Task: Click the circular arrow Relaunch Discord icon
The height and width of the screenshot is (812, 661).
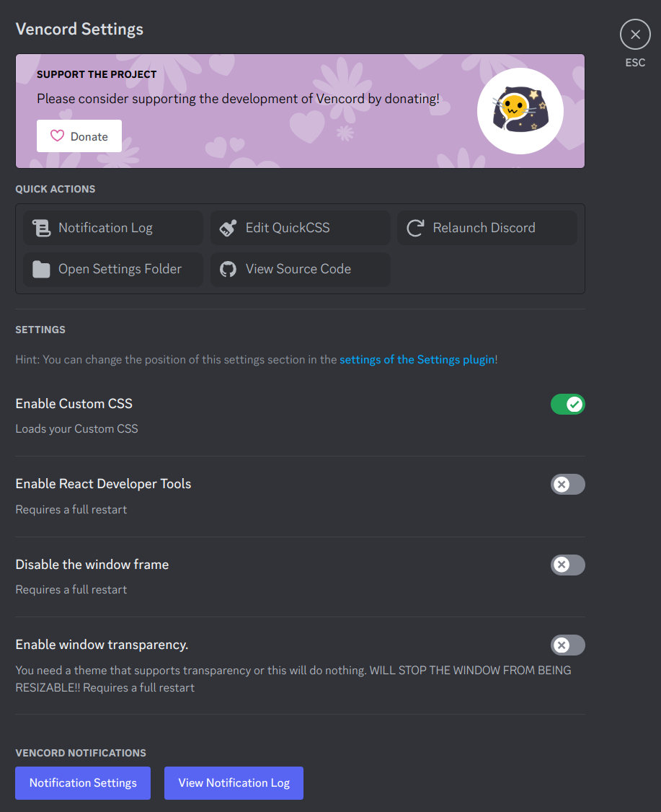Action: [x=415, y=228]
